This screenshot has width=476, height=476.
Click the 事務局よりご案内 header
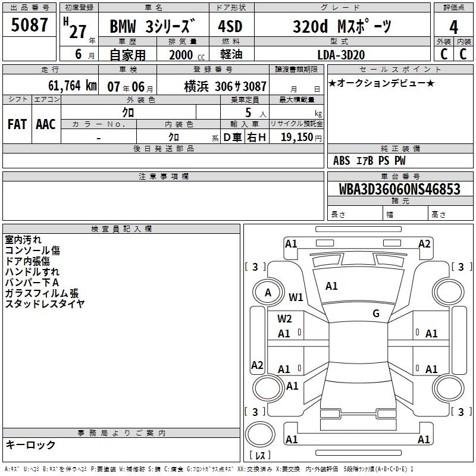pos(121,433)
